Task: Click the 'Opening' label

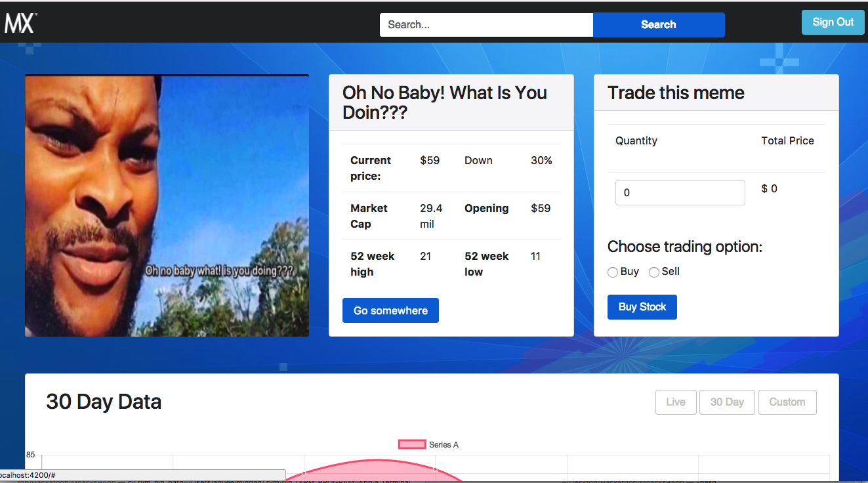Action: 486,208
